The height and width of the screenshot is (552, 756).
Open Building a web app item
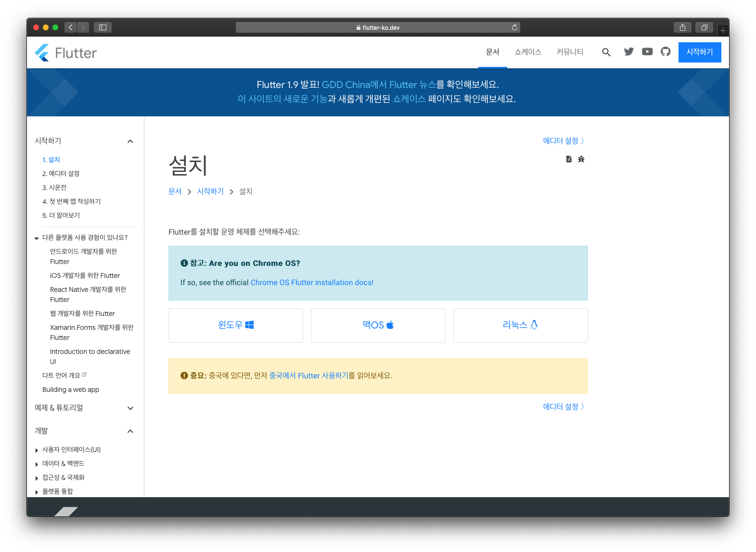point(71,390)
